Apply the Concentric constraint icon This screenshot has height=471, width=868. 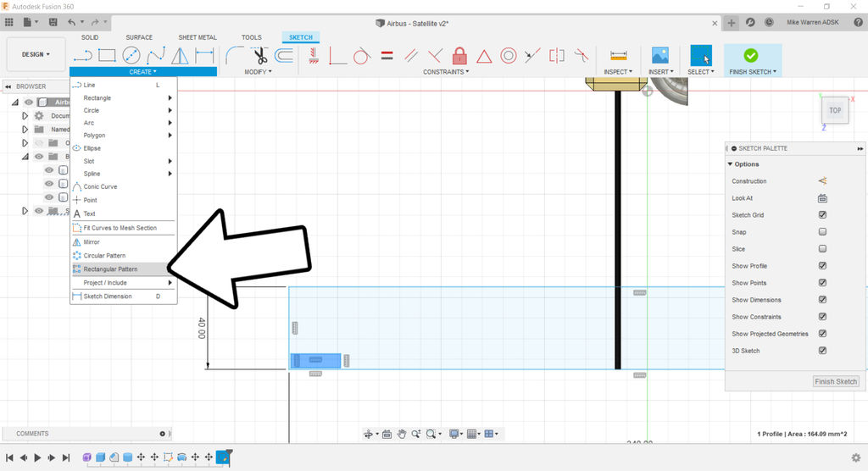click(x=509, y=55)
